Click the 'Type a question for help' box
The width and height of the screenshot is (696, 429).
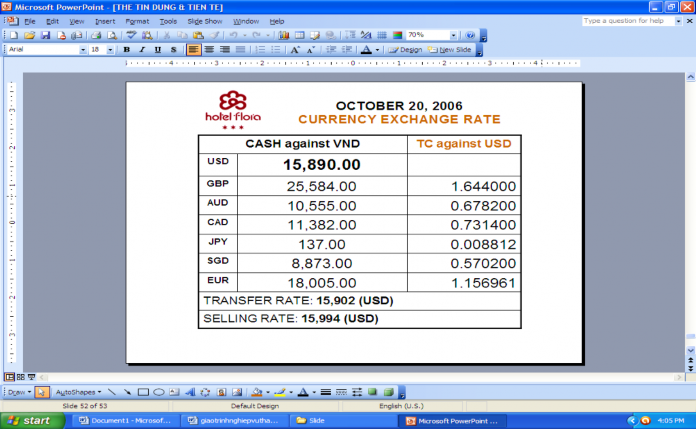[x=625, y=20]
